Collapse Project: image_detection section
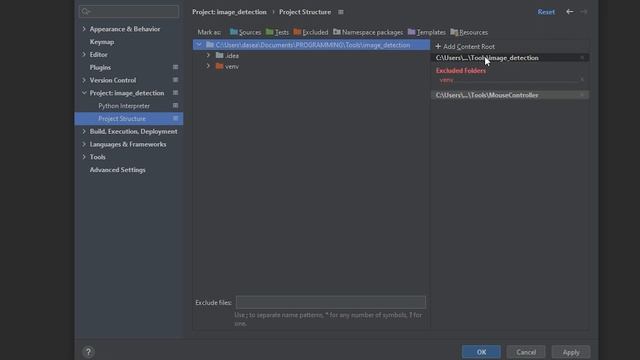This screenshot has height=360, width=640. pyautogui.click(x=84, y=93)
